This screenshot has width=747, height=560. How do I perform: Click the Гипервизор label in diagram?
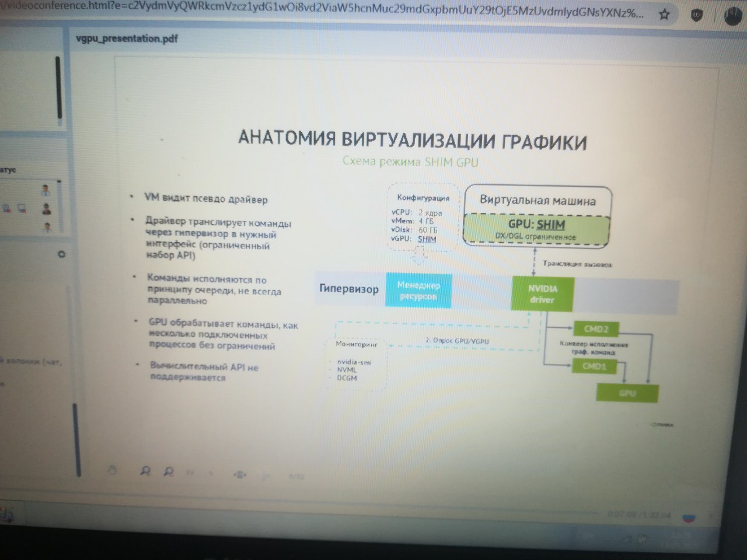[x=349, y=288]
